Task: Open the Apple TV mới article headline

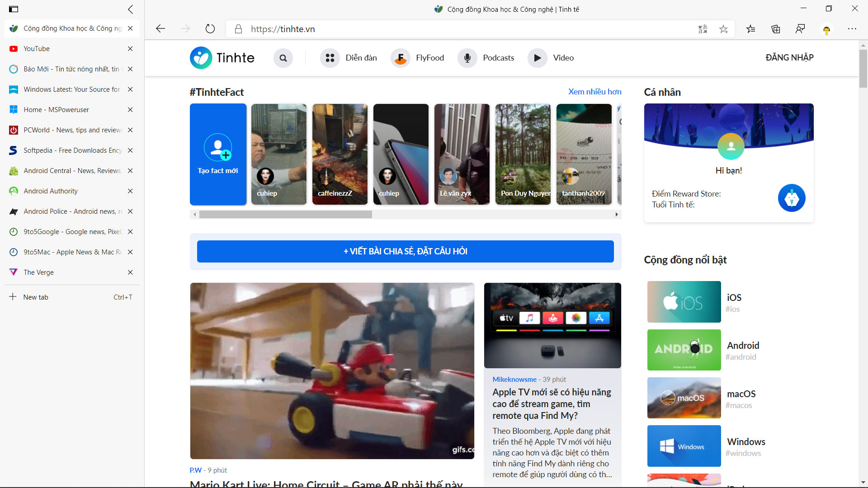Action: [552, 404]
